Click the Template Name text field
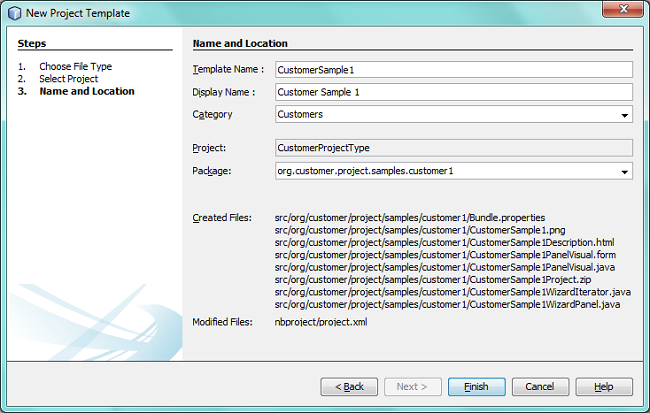 [x=453, y=69]
